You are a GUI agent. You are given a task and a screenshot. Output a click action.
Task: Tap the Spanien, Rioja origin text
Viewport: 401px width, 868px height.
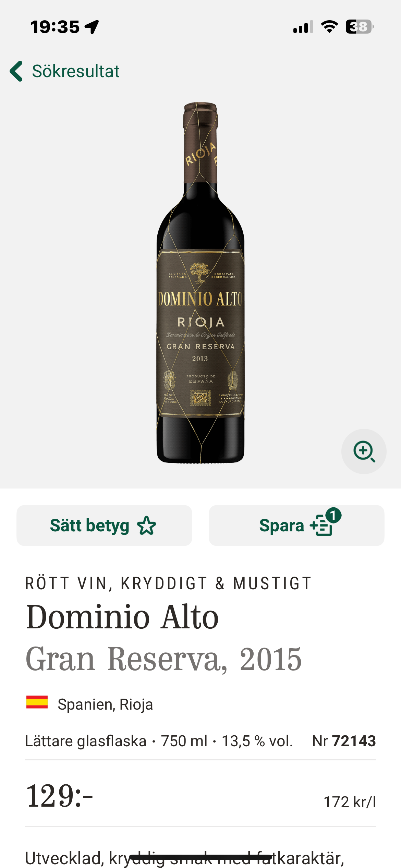pos(105,704)
